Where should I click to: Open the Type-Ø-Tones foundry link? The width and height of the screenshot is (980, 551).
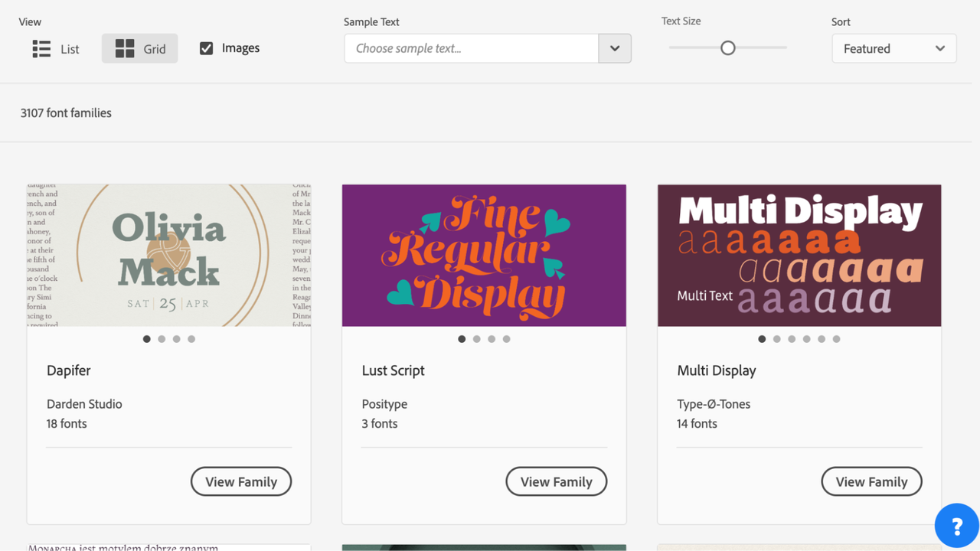pos(714,404)
